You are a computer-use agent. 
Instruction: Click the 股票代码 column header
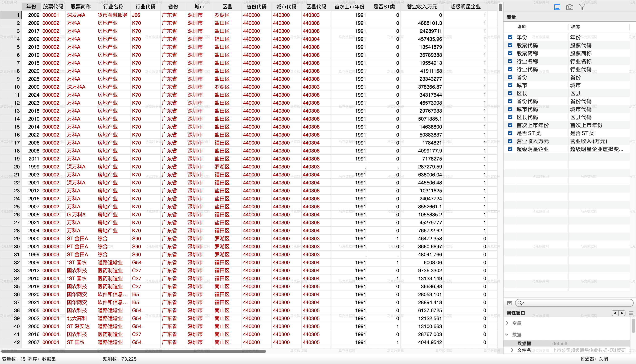(53, 7)
